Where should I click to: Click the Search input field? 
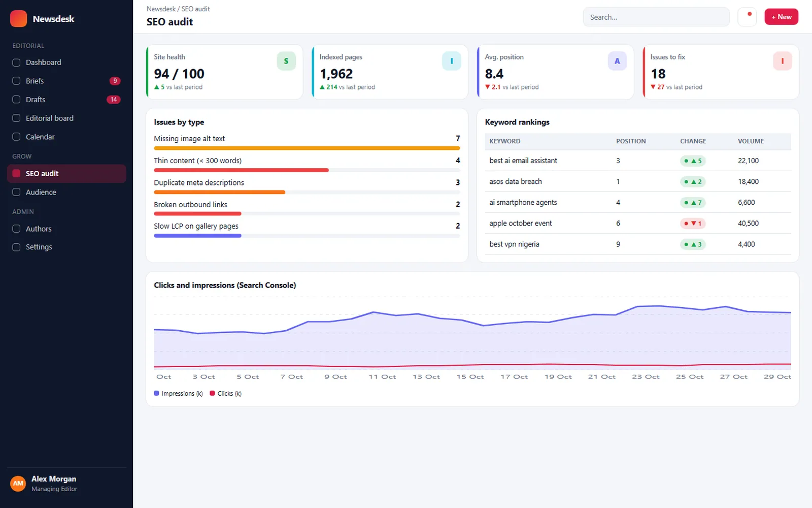656,17
